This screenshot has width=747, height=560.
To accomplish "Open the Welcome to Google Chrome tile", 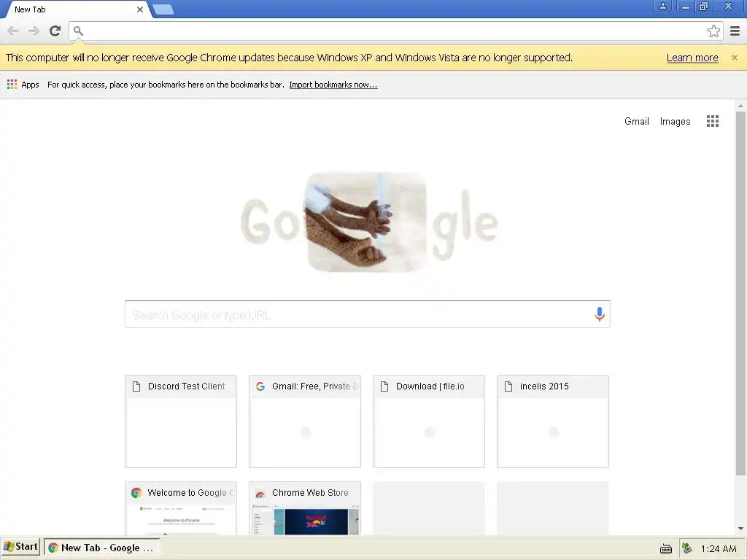I will 181,508.
